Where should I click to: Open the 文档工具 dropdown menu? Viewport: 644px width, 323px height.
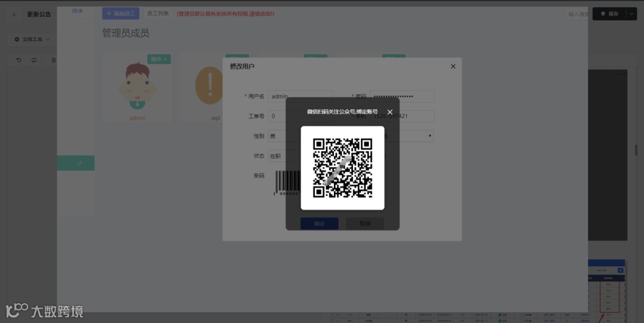(x=32, y=39)
